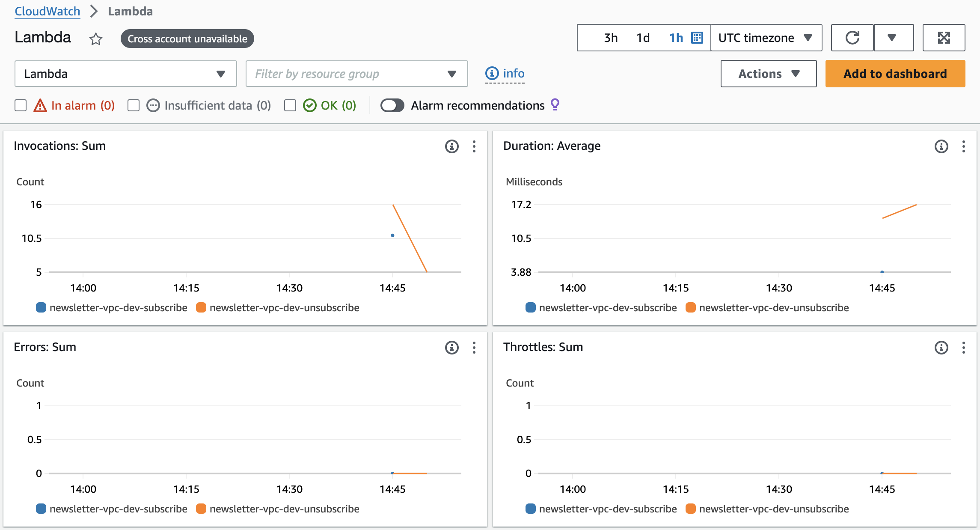The width and height of the screenshot is (980, 530).
Task: Show info for Duration: Average widget
Action: (941, 146)
